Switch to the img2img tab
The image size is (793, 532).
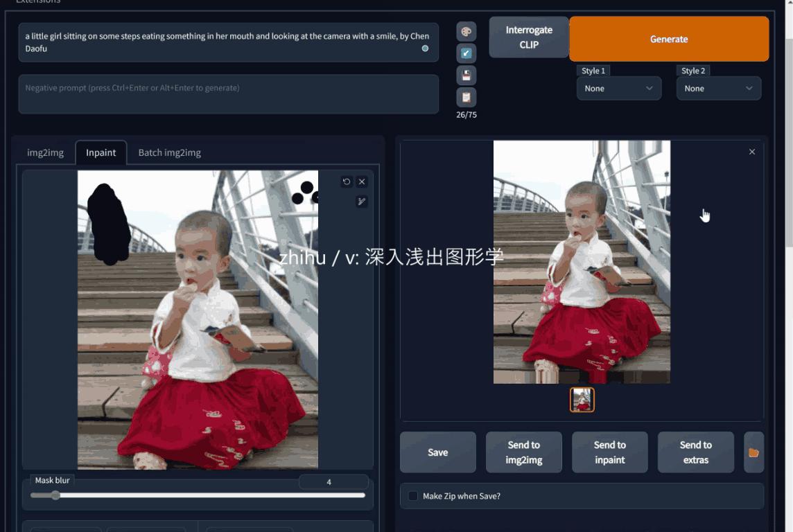click(x=45, y=153)
